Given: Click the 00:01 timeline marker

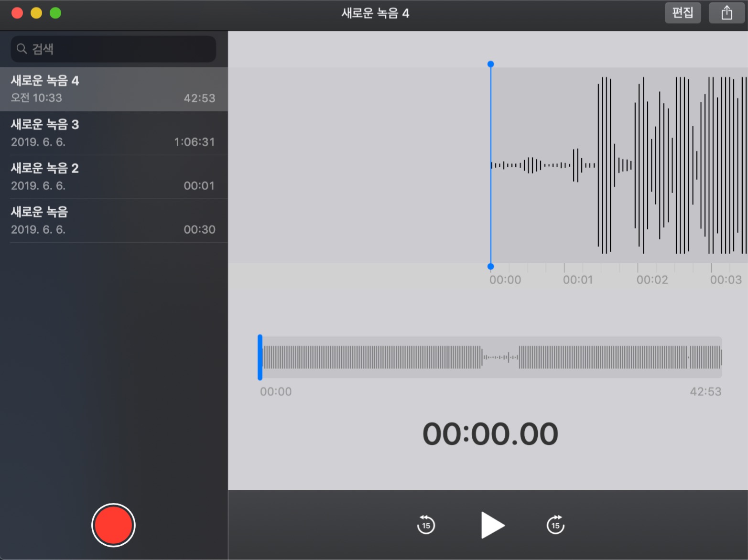Looking at the screenshot, I should click(x=577, y=280).
